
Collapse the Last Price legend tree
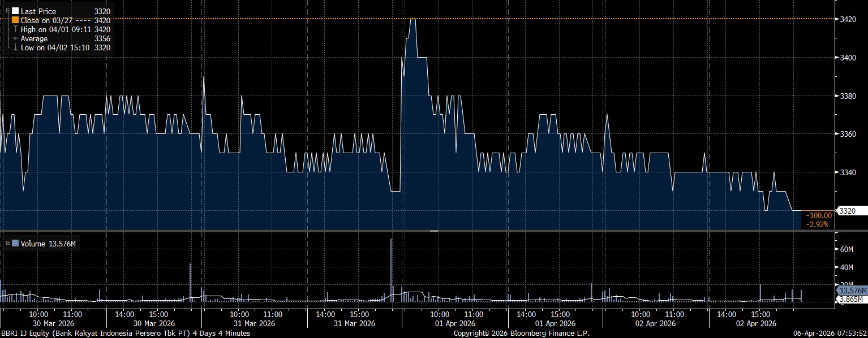[7, 11]
